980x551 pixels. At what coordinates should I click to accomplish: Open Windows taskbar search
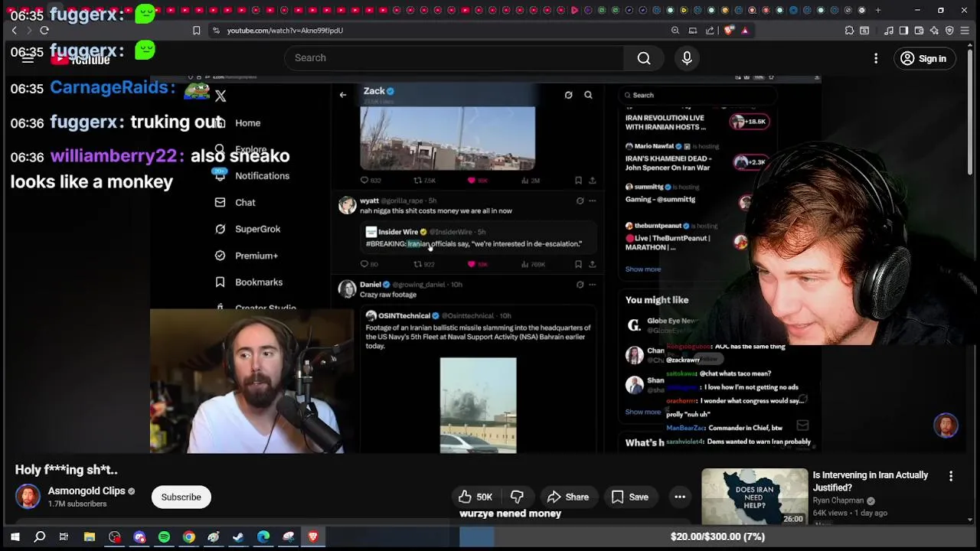pos(39,537)
